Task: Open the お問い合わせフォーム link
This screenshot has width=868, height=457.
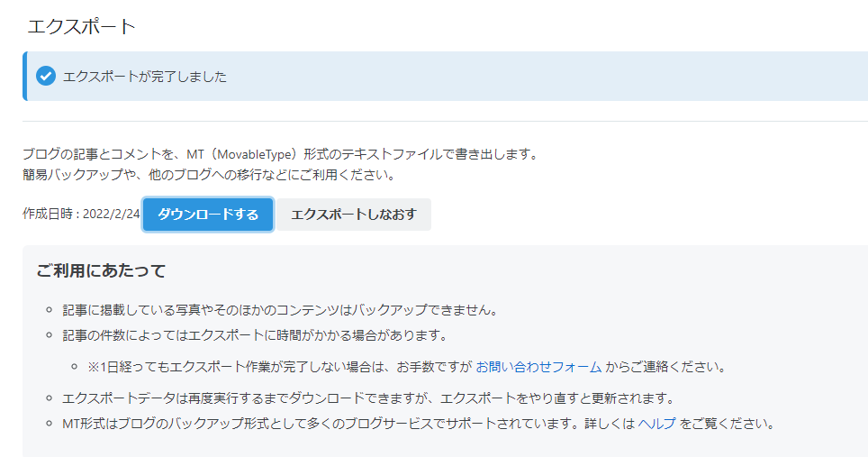Action: tap(538, 367)
